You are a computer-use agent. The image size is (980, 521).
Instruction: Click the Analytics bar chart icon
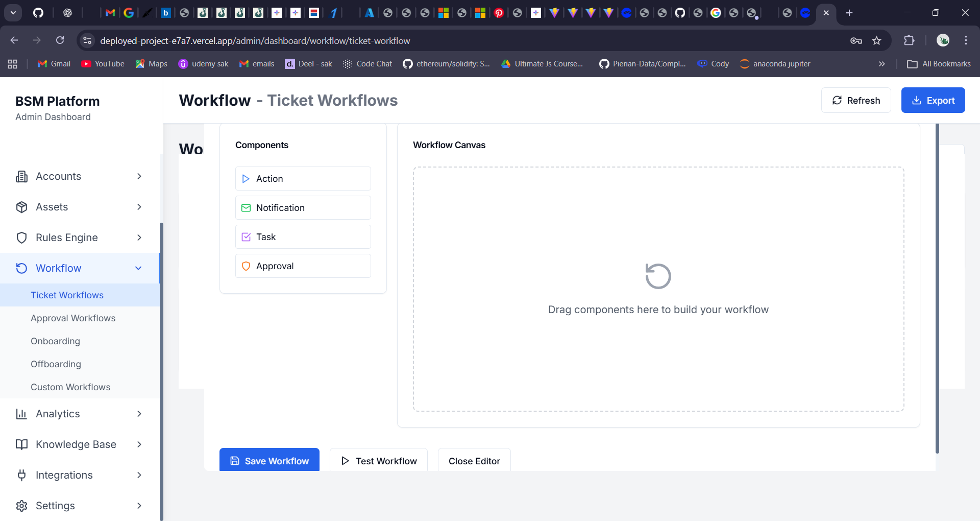(x=21, y=414)
